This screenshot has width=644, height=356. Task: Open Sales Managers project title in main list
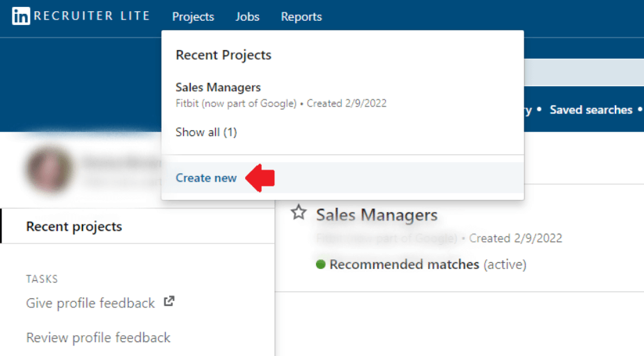377,215
